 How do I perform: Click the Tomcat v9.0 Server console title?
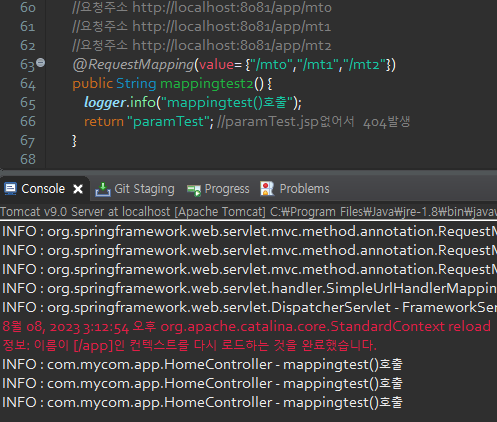pyautogui.click(x=248, y=212)
